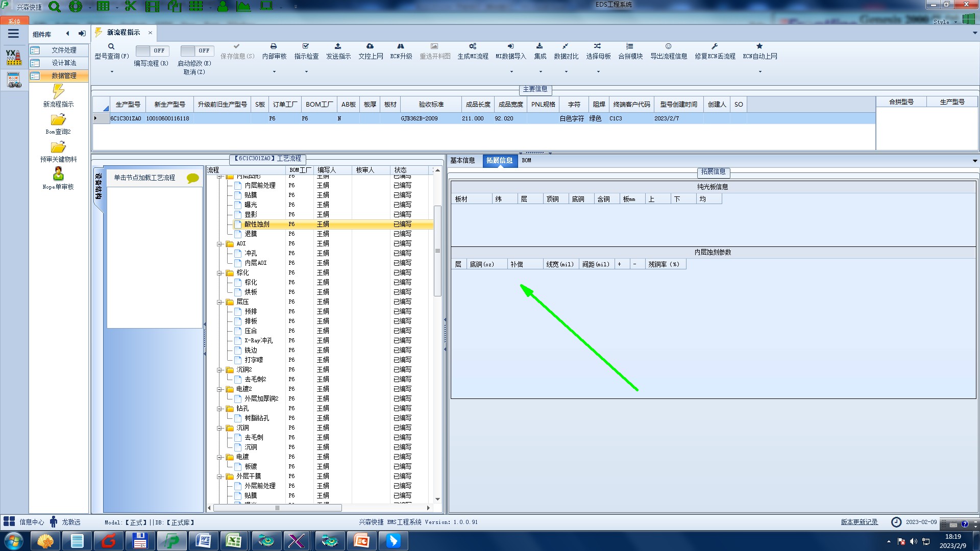Switch to the BOM tab
The width and height of the screenshot is (980, 551).
526,160
